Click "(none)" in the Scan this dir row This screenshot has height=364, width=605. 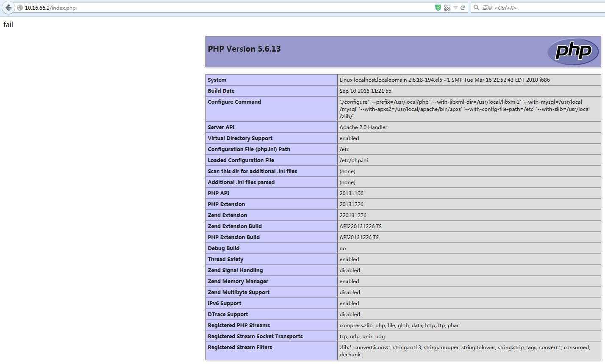pyautogui.click(x=347, y=171)
